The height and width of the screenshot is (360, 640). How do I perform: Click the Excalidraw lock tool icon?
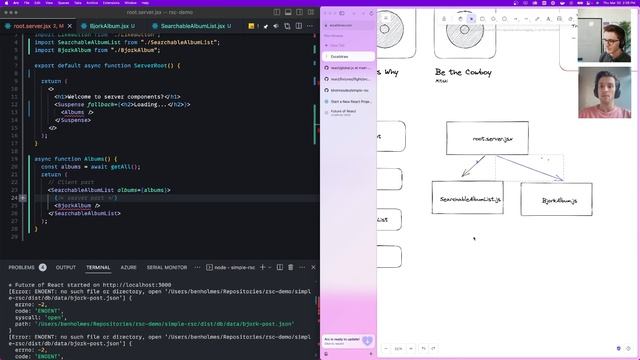pyautogui.click(x=444, y=19)
